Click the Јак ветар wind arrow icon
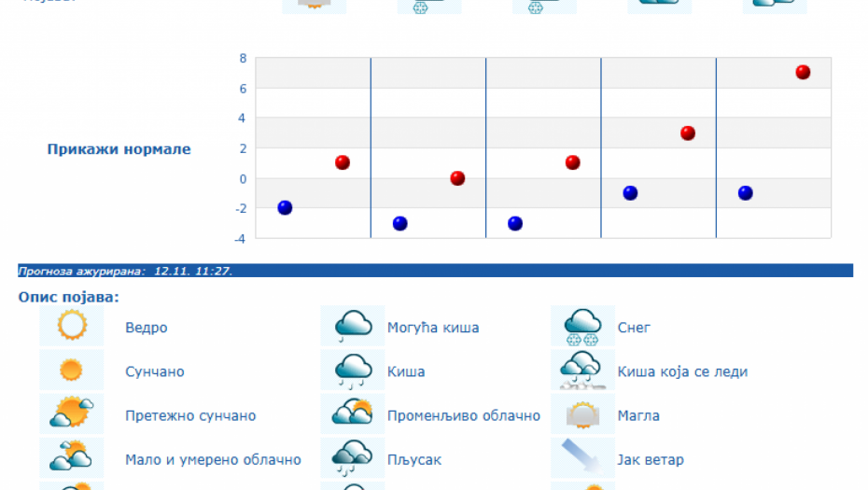Screen dimensions: 868x490 point(582,457)
